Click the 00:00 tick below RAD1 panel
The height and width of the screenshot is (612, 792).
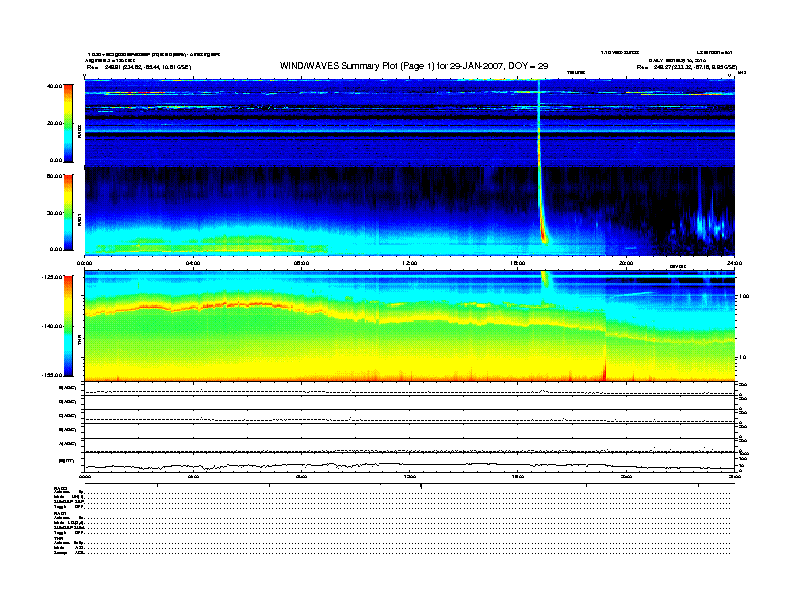(x=84, y=263)
